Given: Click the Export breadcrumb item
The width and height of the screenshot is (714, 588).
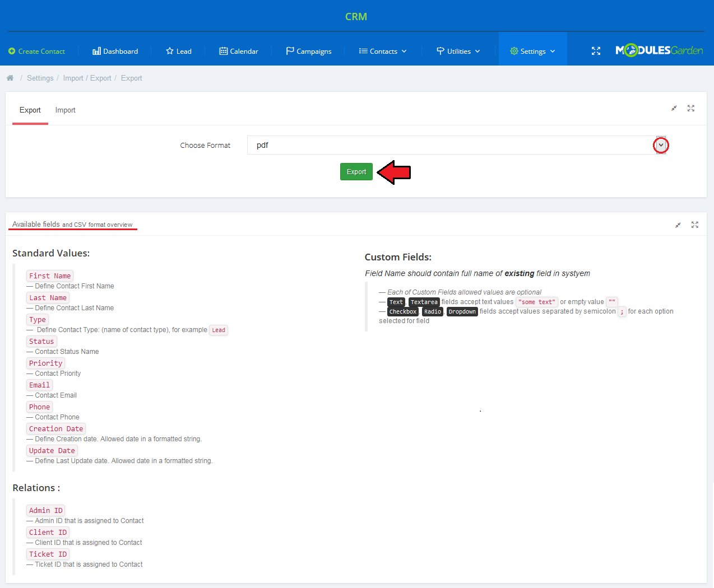Looking at the screenshot, I should (132, 78).
